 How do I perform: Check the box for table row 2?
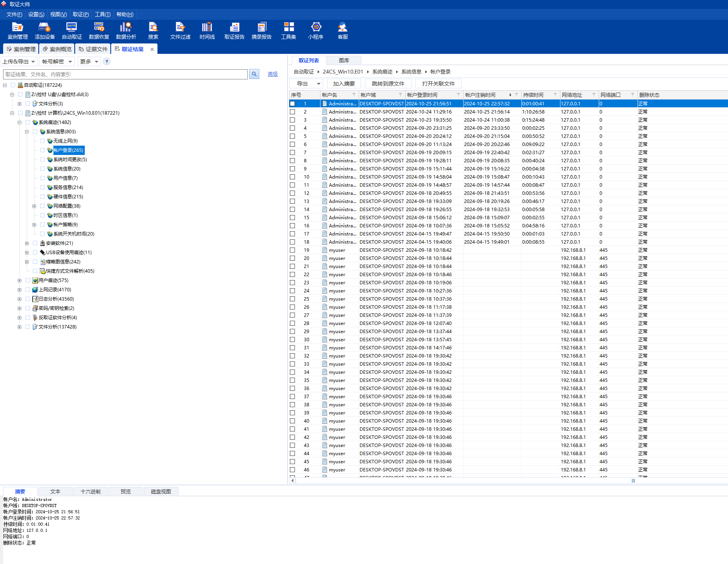coord(293,112)
